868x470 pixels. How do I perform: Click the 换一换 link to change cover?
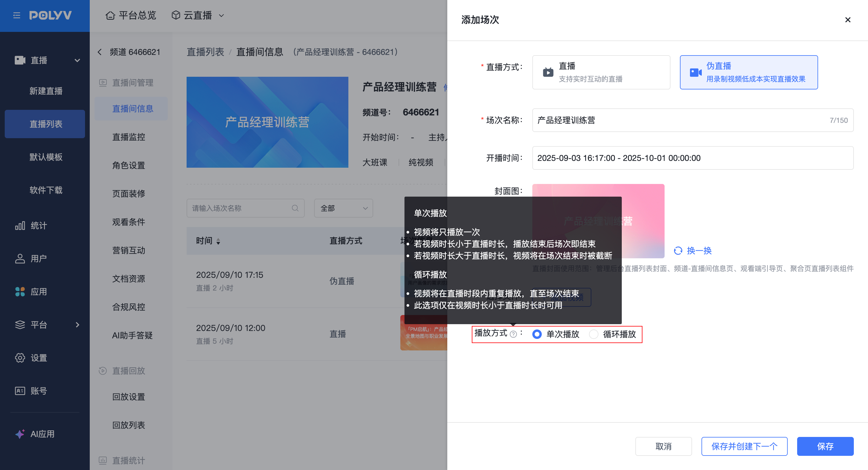[x=699, y=251]
